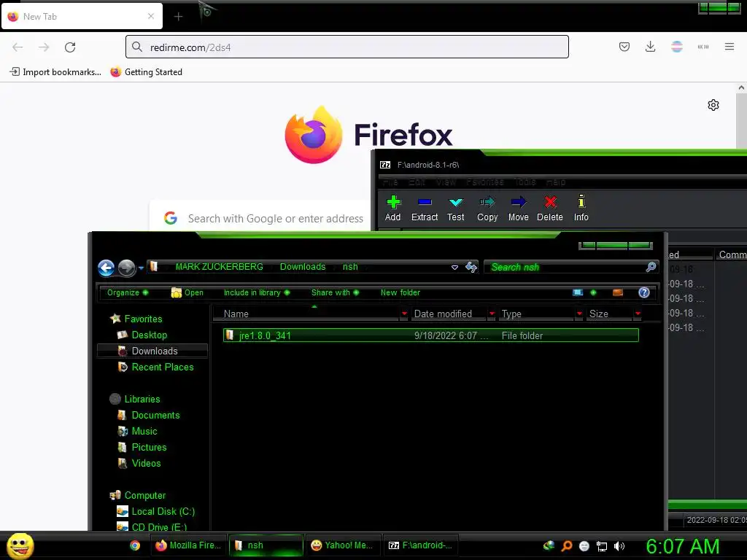
Task: Click New folder in Explorer toolbar
Action: click(400, 292)
